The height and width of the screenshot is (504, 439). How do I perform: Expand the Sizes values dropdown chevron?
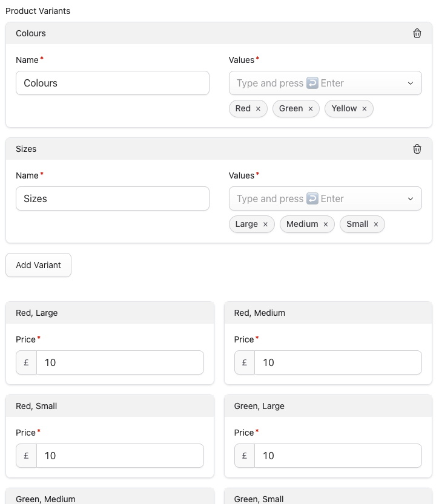(x=411, y=198)
